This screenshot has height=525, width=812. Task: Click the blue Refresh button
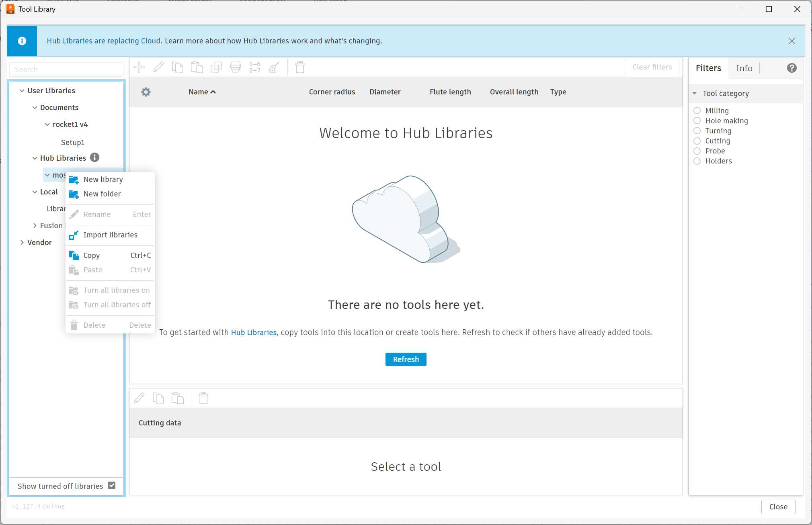pyautogui.click(x=406, y=359)
